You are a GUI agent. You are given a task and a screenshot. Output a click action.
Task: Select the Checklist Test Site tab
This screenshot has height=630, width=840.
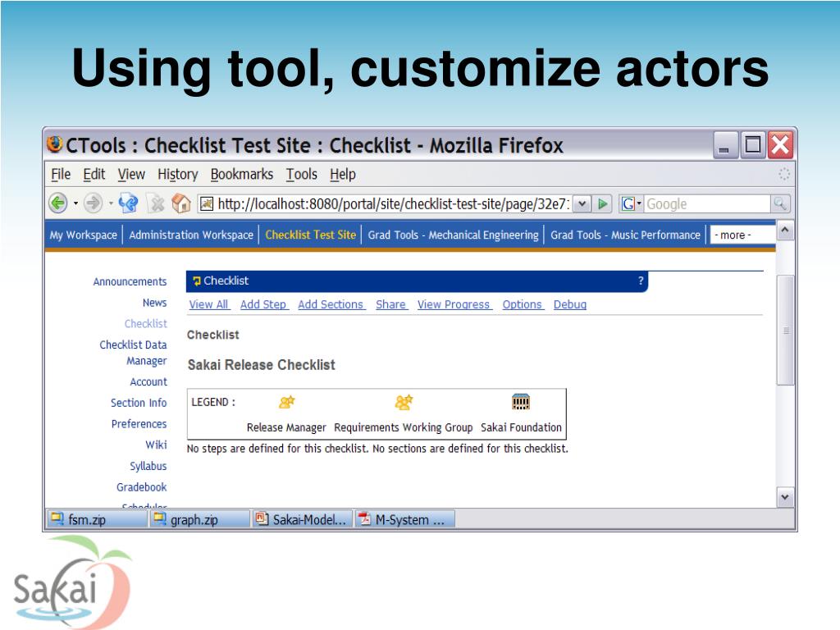pyautogui.click(x=310, y=235)
